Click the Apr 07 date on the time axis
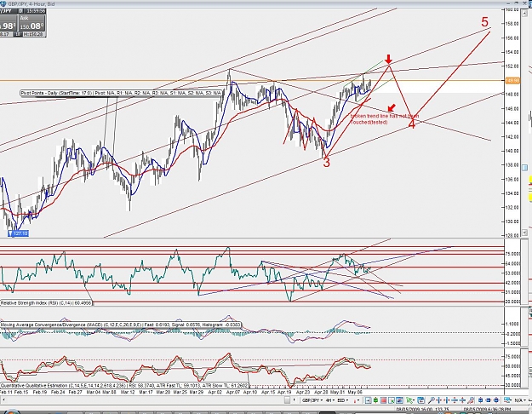Image resolution: width=532 pixels, height=414 pixels. pos(233,392)
